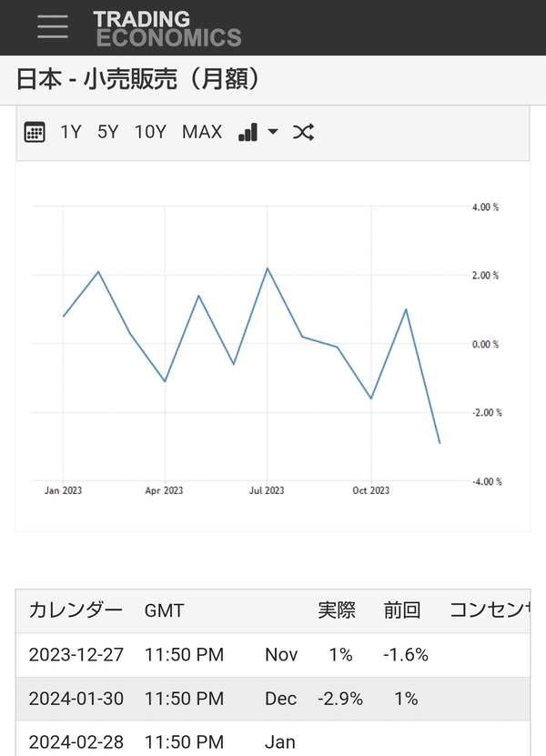This screenshot has height=756, width=546.
Task: Click the shuffle compare icon
Action: [303, 132]
